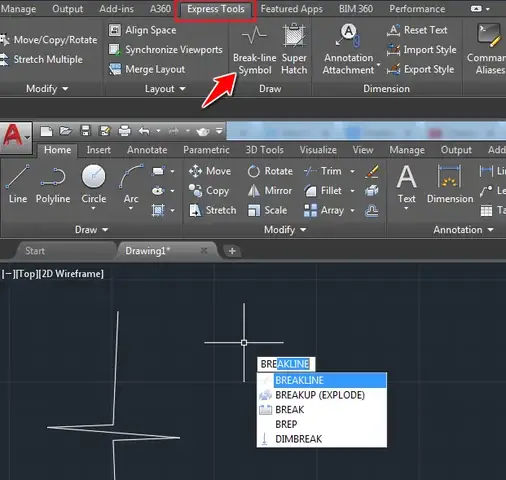Click the New file icon in Quick Access
This screenshot has width=506, height=480.
46,131
